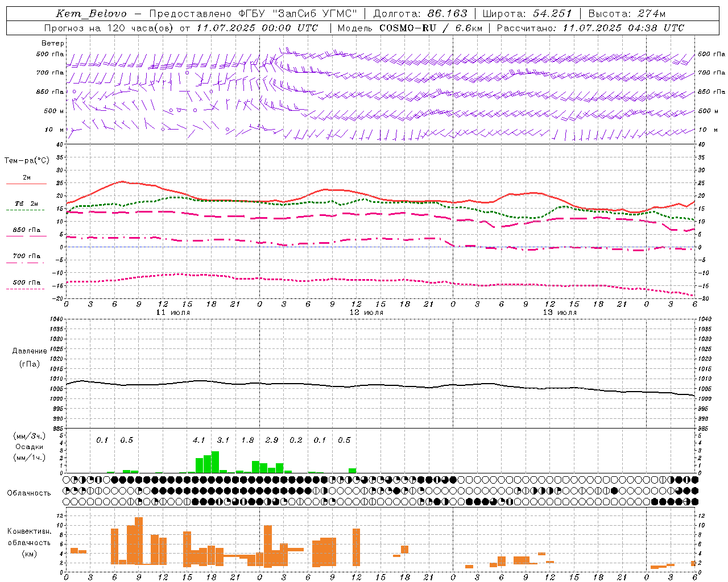Click the 1.8 precipitation total
Viewport: 728px width, 582px height.
point(247,440)
